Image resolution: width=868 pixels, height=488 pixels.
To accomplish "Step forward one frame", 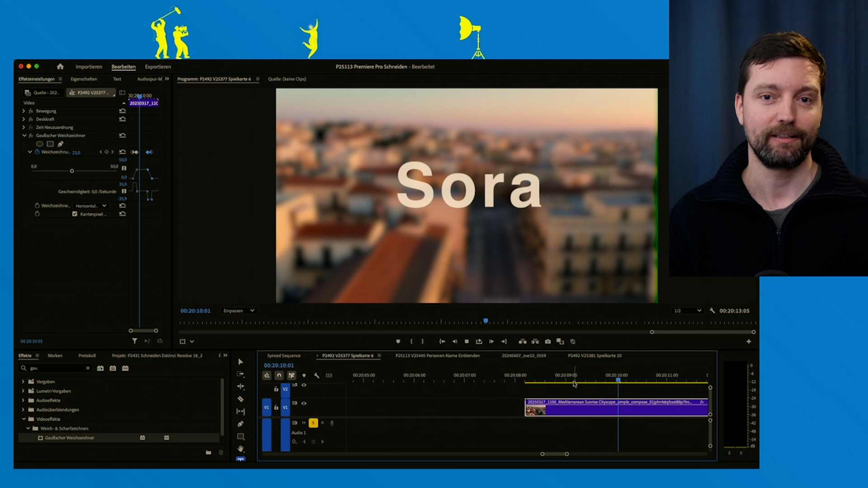I will pos(491,342).
